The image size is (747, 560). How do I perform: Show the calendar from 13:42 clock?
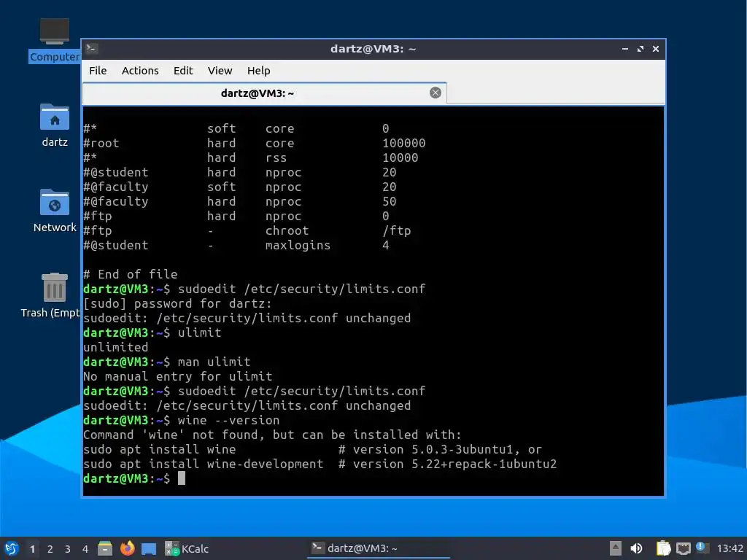click(729, 548)
